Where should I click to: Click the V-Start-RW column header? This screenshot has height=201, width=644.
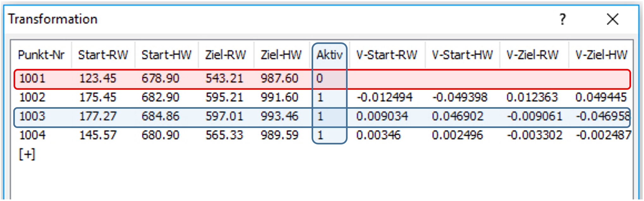point(387,55)
